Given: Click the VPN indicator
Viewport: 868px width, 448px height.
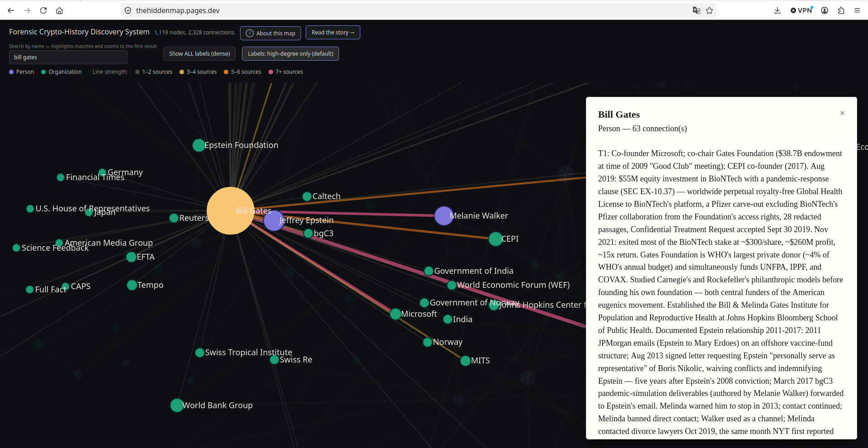Looking at the screenshot, I should pyautogui.click(x=802, y=10).
